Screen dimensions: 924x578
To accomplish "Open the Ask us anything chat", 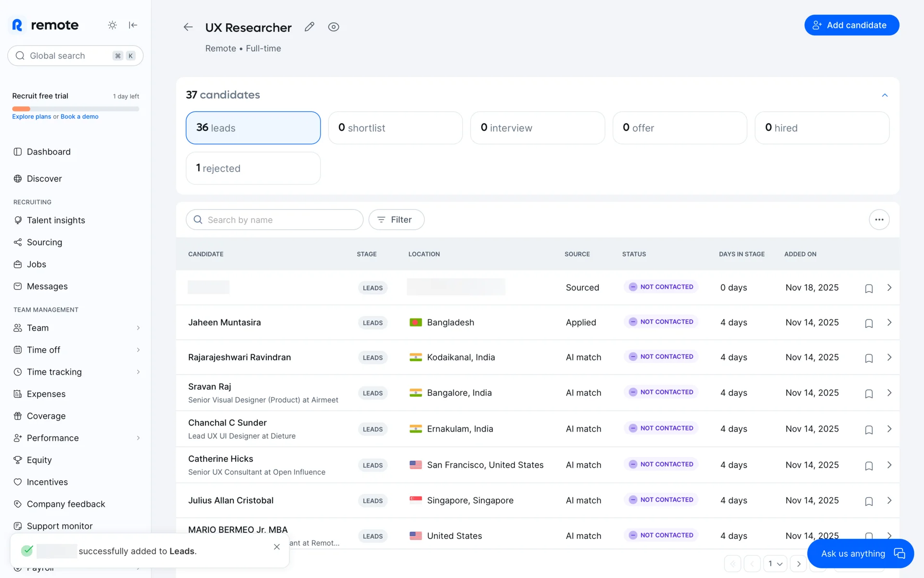I will click(860, 553).
